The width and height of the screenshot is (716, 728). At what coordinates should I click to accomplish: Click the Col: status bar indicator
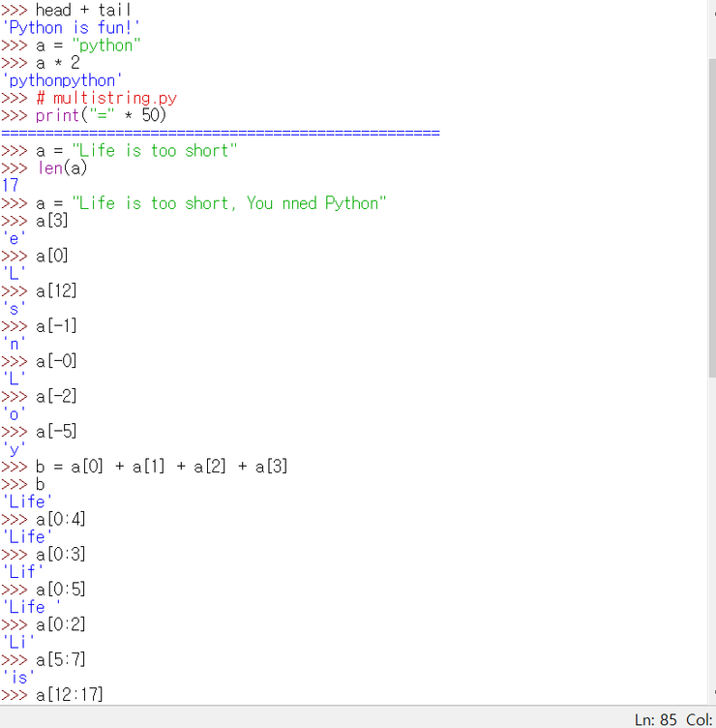click(700, 719)
